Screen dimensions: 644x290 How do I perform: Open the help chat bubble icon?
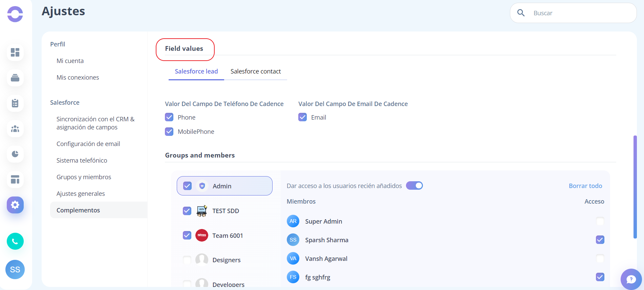[631, 279]
